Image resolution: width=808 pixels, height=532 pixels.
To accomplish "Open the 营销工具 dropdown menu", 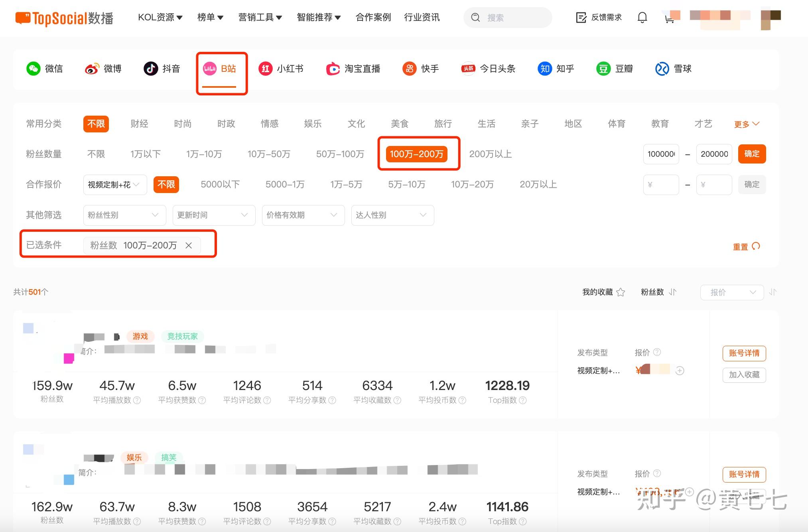I will pyautogui.click(x=260, y=18).
